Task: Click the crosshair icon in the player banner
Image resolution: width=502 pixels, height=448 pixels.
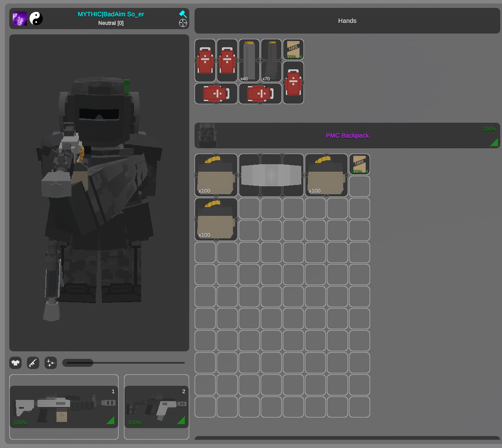Action: (x=183, y=23)
